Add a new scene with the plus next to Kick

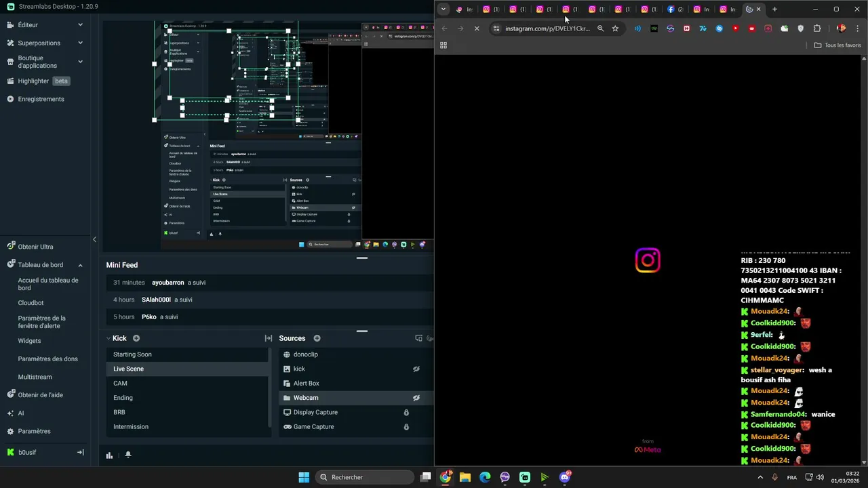click(x=136, y=338)
